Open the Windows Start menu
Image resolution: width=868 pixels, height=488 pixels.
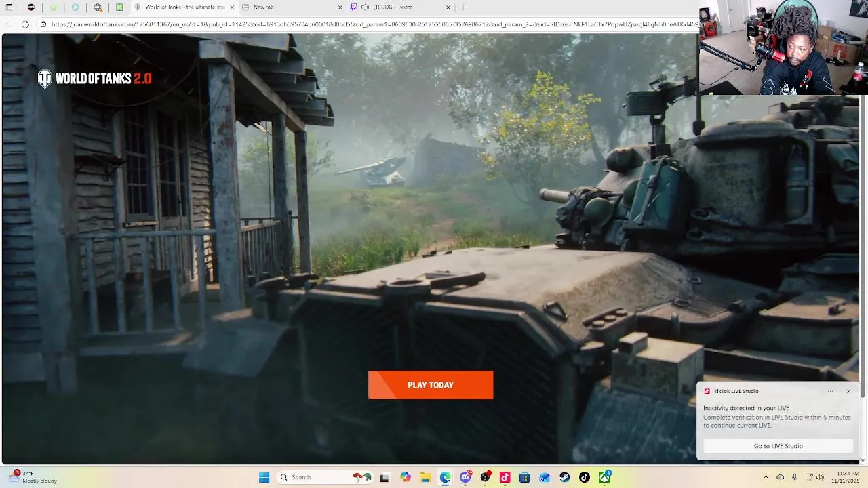[264, 477]
